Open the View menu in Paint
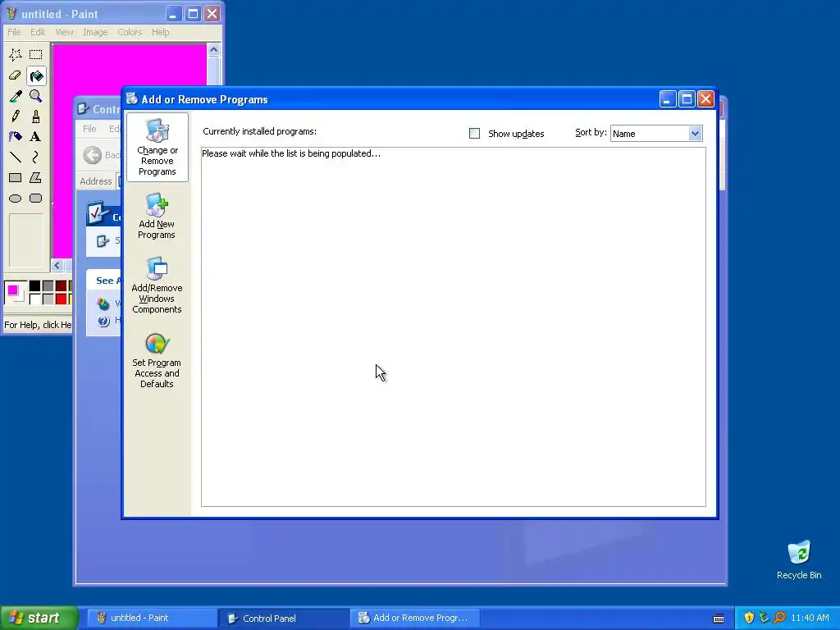840x630 pixels. [64, 32]
